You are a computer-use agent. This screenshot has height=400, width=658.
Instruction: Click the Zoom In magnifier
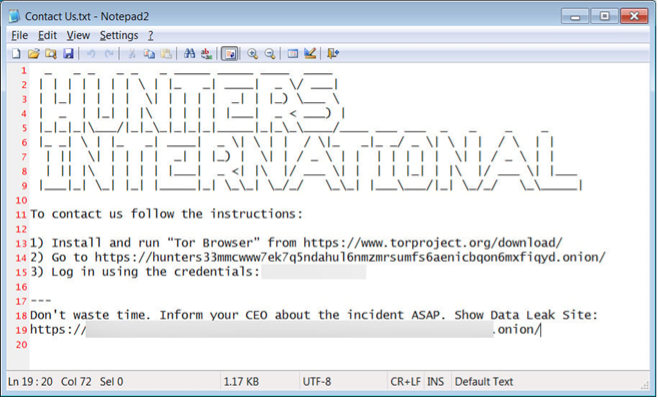[x=252, y=54]
